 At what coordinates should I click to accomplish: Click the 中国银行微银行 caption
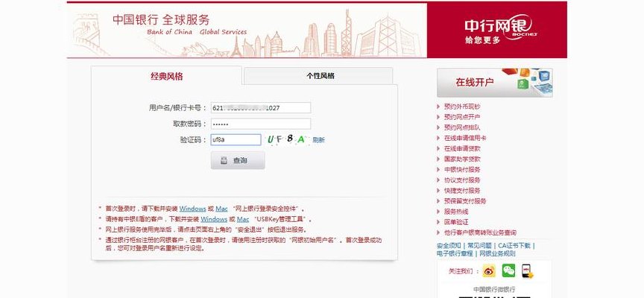coord(494,290)
